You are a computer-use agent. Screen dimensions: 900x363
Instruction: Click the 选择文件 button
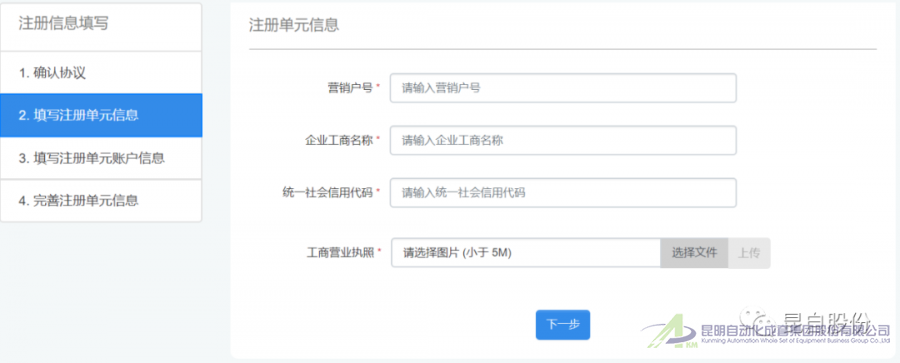point(695,253)
